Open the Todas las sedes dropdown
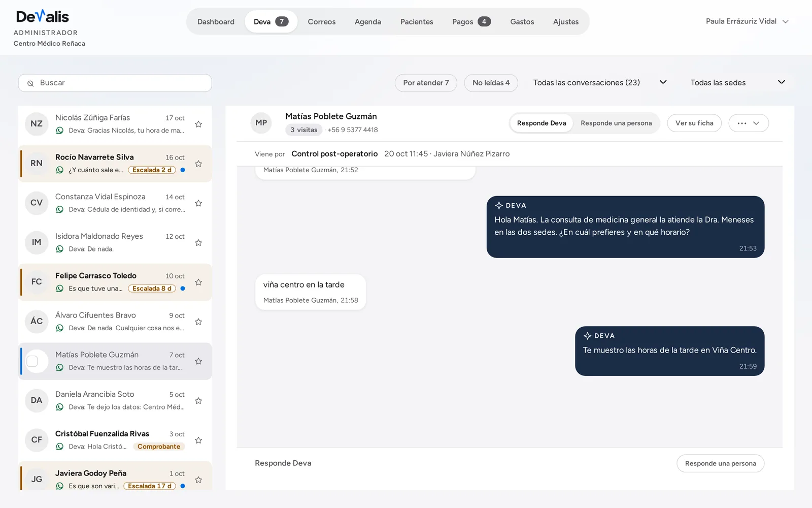Screen dimensions: 812x508 738,82
